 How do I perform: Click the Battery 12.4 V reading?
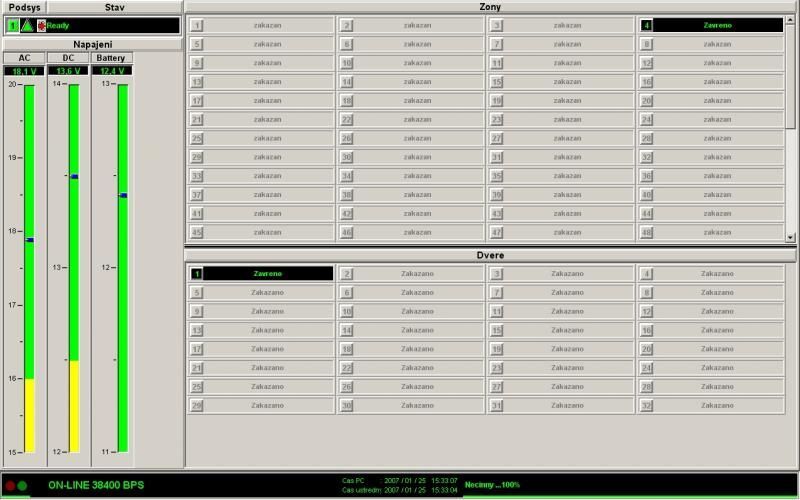pyautogui.click(x=112, y=71)
